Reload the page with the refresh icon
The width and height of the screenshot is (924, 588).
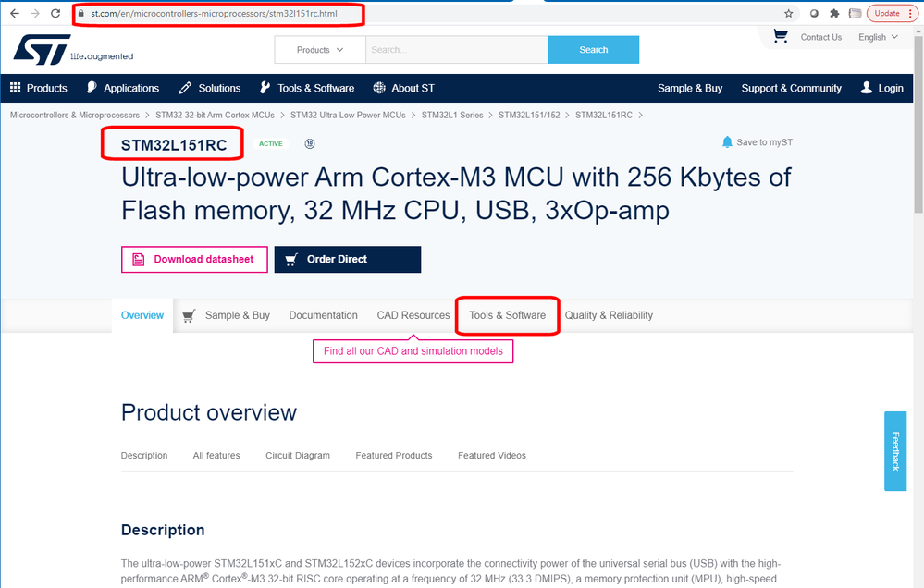click(55, 14)
